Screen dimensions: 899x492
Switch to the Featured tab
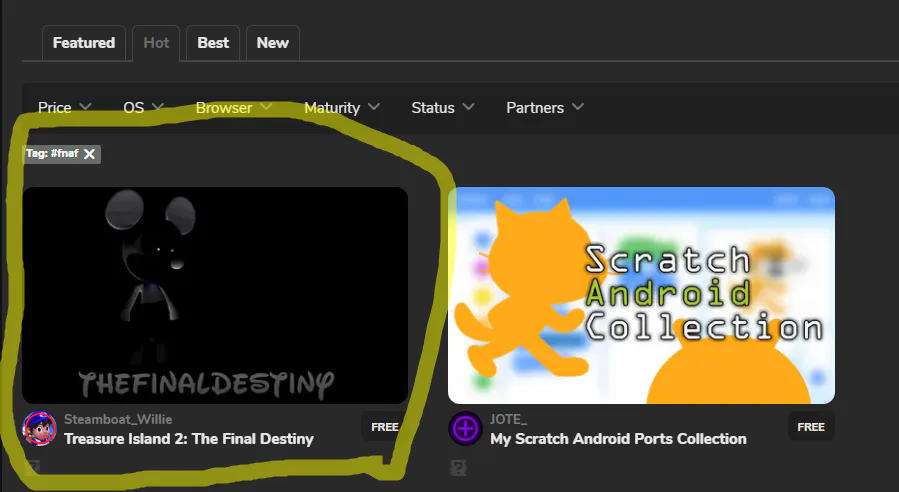pyautogui.click(x=84, y=43)
